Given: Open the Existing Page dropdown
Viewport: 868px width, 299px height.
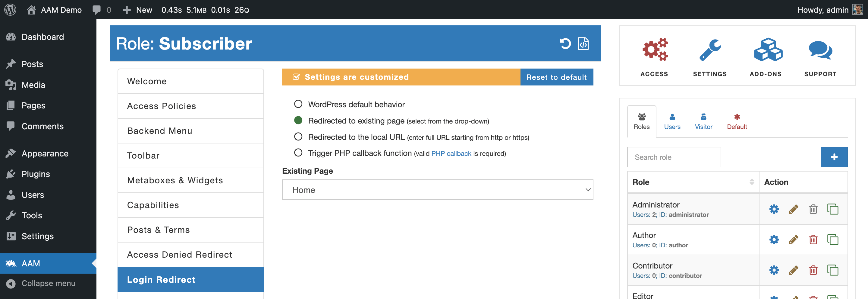Looking at the screenshot, I should [437, 190].
